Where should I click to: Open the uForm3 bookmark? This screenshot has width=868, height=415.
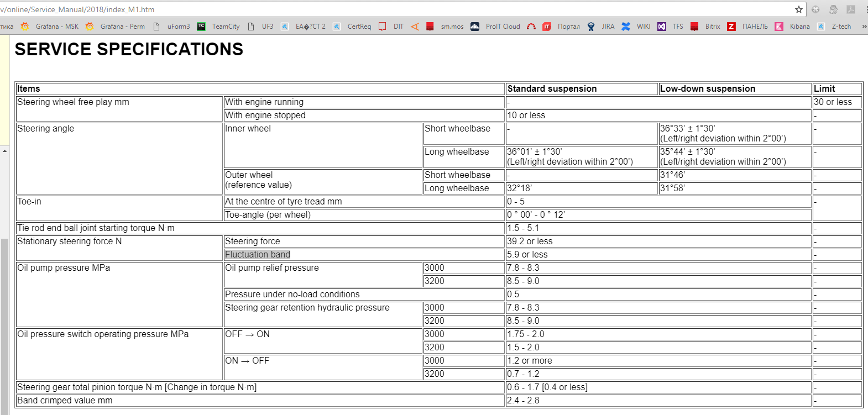pyautogui.click(x=172, y=27)
